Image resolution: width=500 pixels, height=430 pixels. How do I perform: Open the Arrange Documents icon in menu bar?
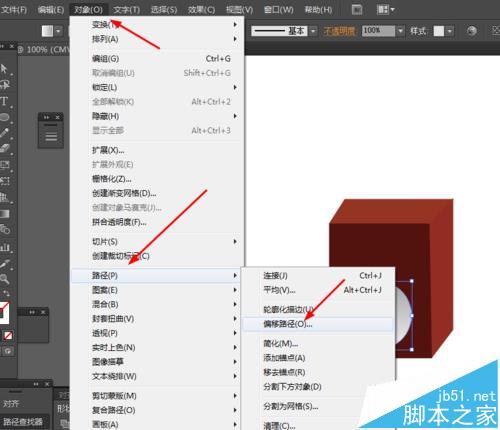coord(385,10)
